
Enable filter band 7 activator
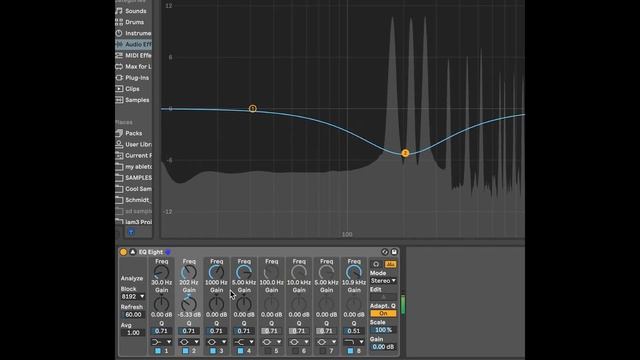click(x=322, y=351)
